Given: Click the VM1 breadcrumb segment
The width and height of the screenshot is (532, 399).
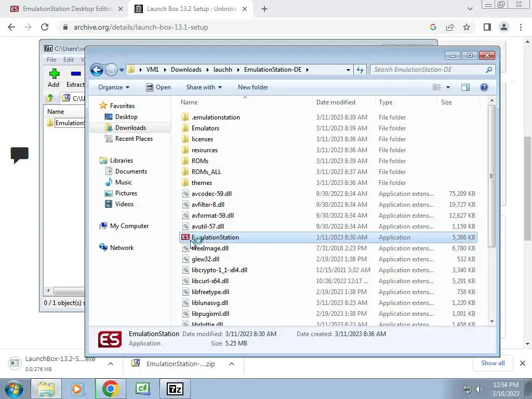Looking at the screenshot, I should click(x=152, y=70).
